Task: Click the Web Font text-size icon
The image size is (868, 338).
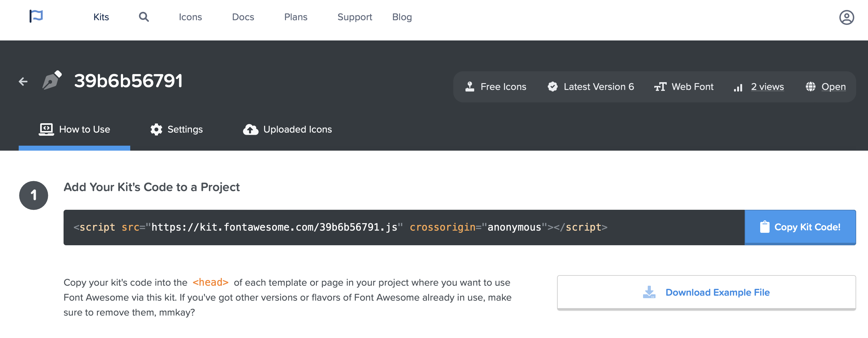Action: [x=661, y=87]
